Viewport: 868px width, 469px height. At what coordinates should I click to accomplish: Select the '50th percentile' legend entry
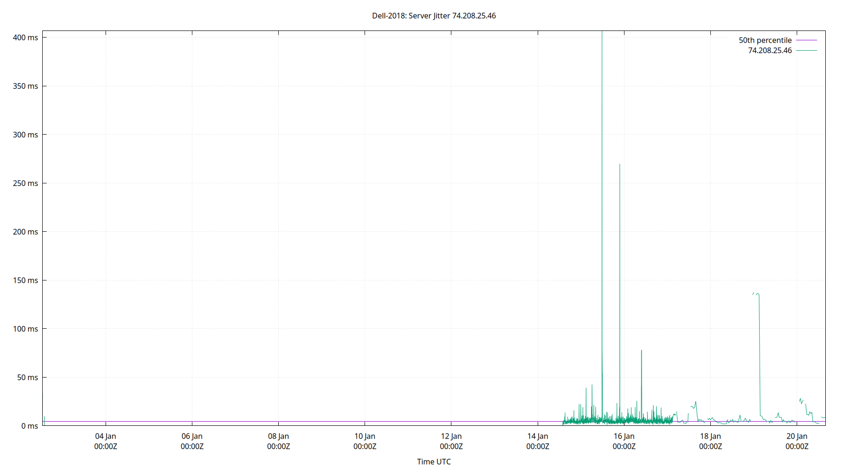pos(764,40)
